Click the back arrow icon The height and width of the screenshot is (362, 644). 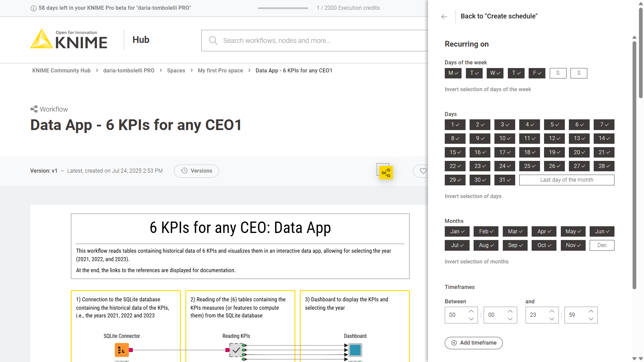[444, 16]
